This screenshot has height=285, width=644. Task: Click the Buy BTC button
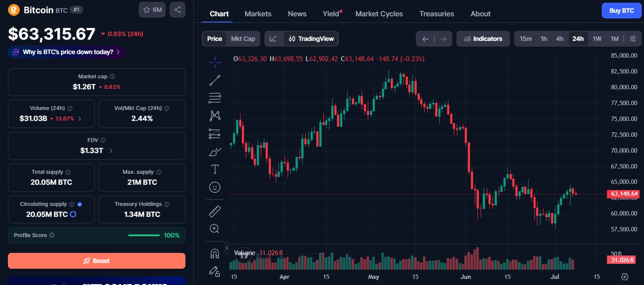pyautogui.click(x=622, y=11)
